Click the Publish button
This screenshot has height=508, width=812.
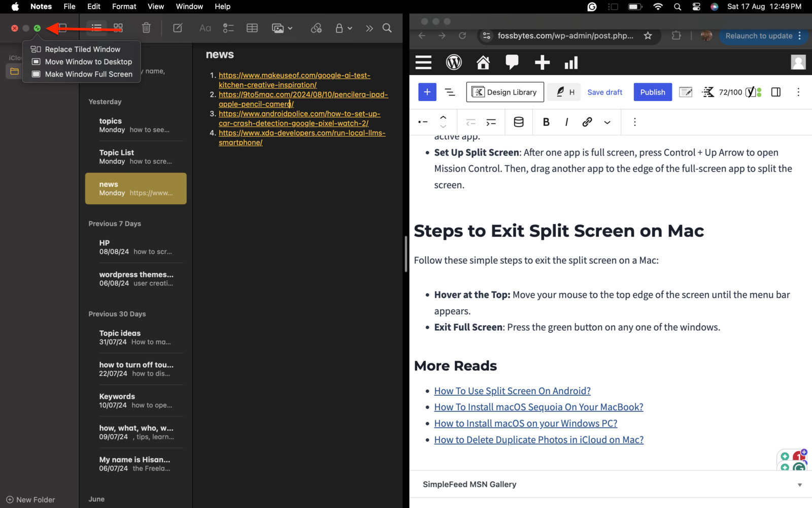pyautogui.click(x=652, y=92)
